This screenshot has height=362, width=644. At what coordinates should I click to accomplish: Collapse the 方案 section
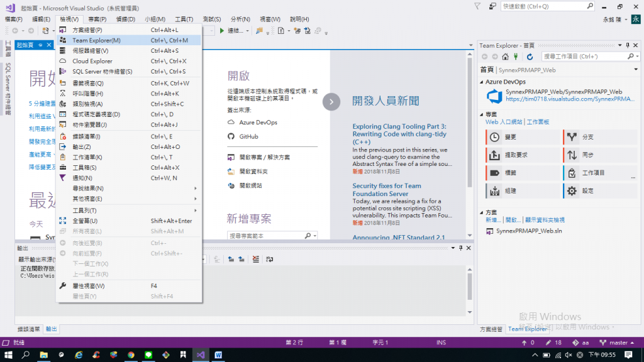482,212
